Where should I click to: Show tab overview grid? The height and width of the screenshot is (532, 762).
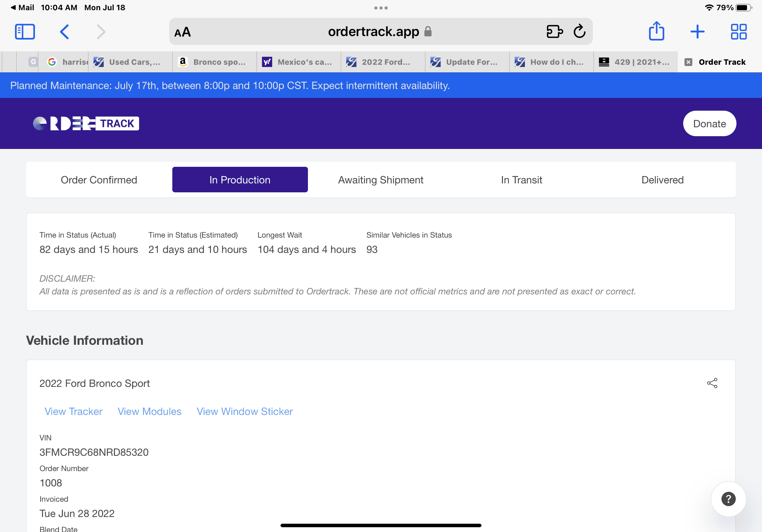[x=738, y=32]
